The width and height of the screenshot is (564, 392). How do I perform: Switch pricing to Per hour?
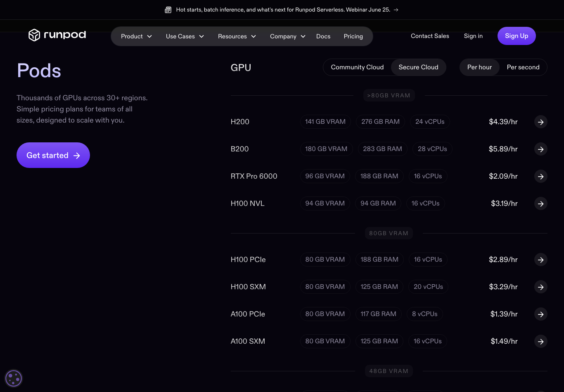pos(479,67)
